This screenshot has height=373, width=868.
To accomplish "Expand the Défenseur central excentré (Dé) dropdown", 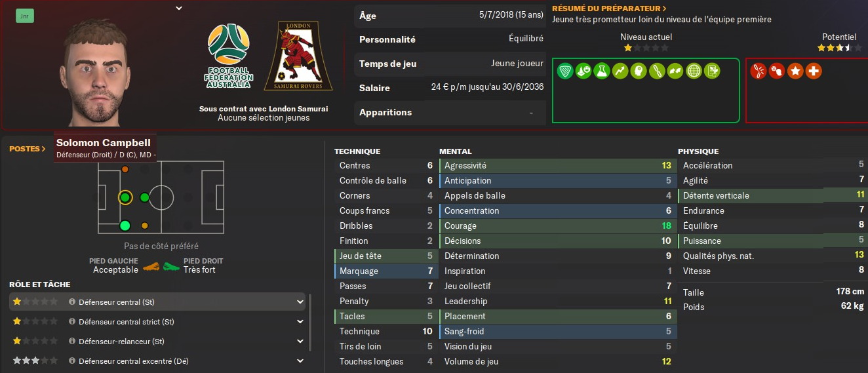I will (300, 361).
